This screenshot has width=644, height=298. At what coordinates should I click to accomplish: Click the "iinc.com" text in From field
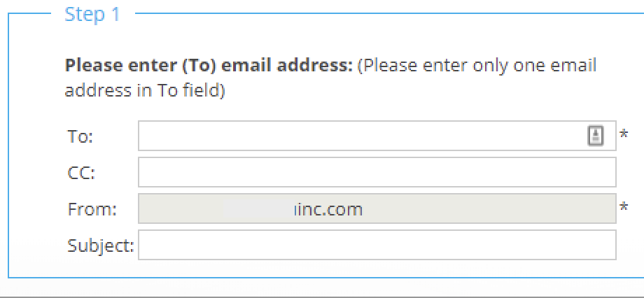click(328, 209)
